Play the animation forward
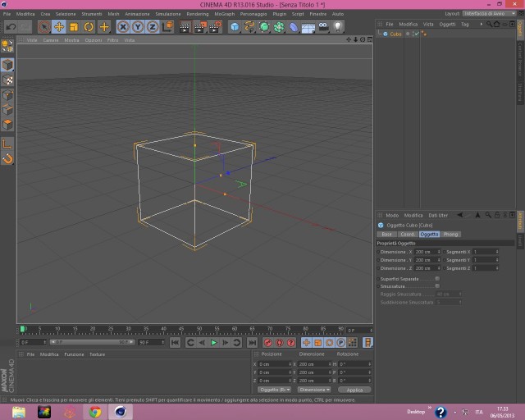This screenshot has width=525, height=420. (213, 343)
